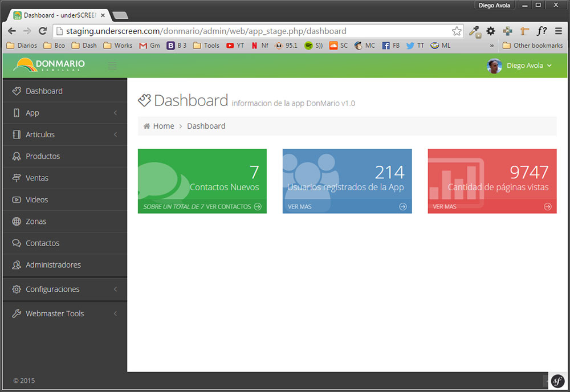This screenshot has width=570, height=392.
Task: Open the Symfony debug toolbar icon
Action: click(557, 381)
